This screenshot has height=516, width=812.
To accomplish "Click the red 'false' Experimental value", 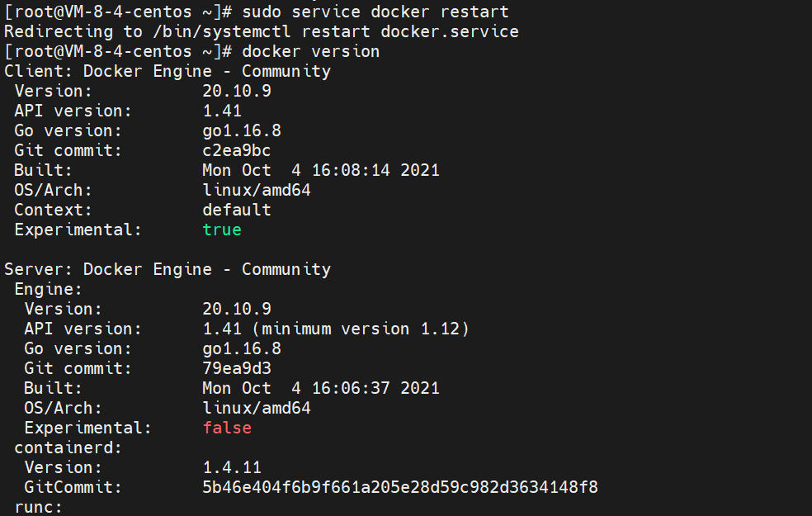I will 227,428.
